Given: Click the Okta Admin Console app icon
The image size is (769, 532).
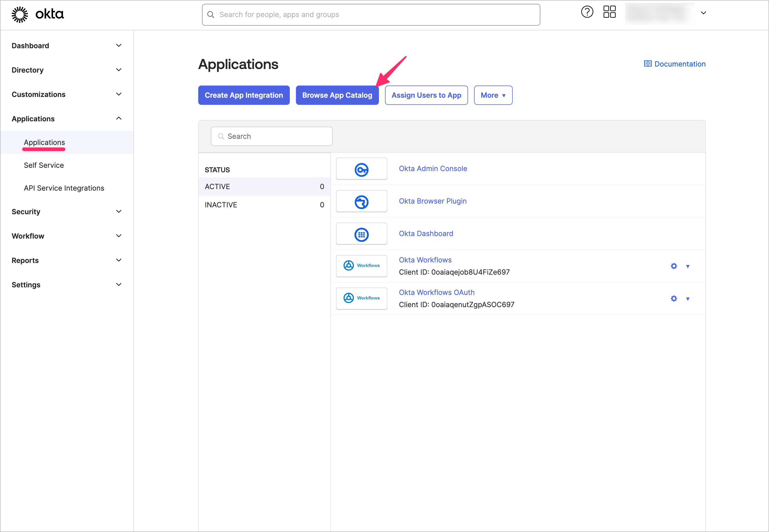Looking at the screenshot, I should (361, 169).
